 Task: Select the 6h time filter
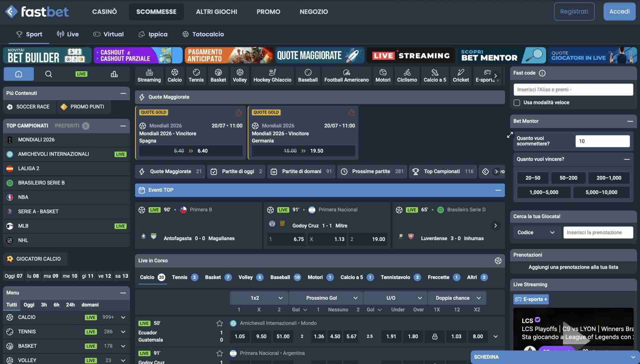(x=56, y=305)
